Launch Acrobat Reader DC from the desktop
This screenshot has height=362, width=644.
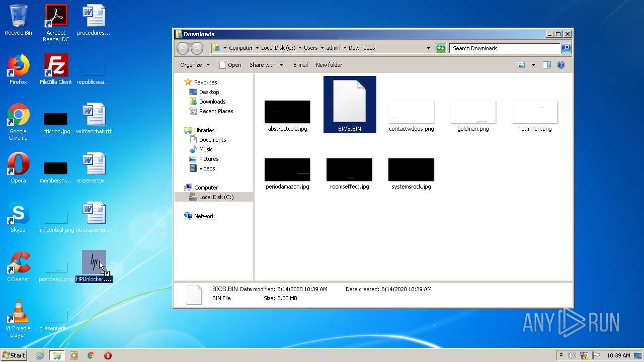pos(56,23)
